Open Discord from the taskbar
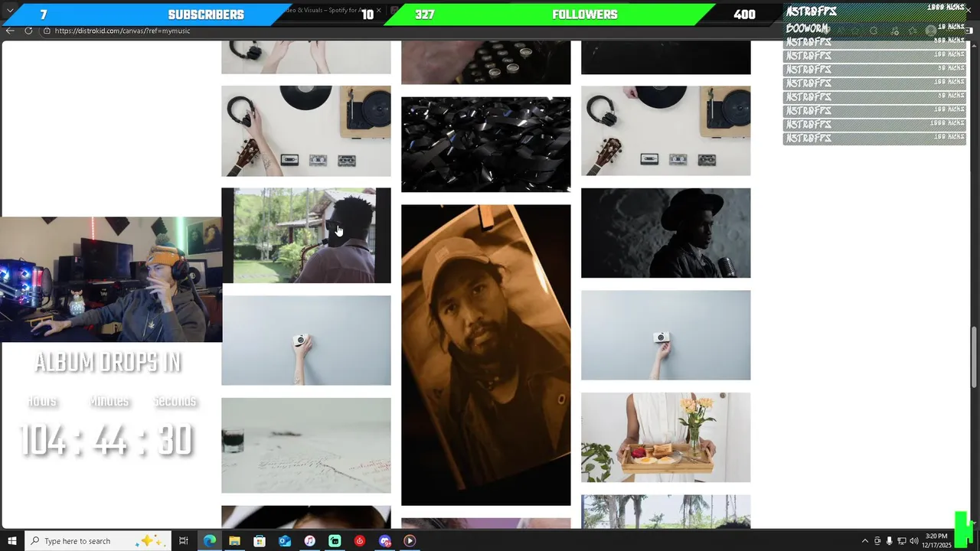 (385, 541)
